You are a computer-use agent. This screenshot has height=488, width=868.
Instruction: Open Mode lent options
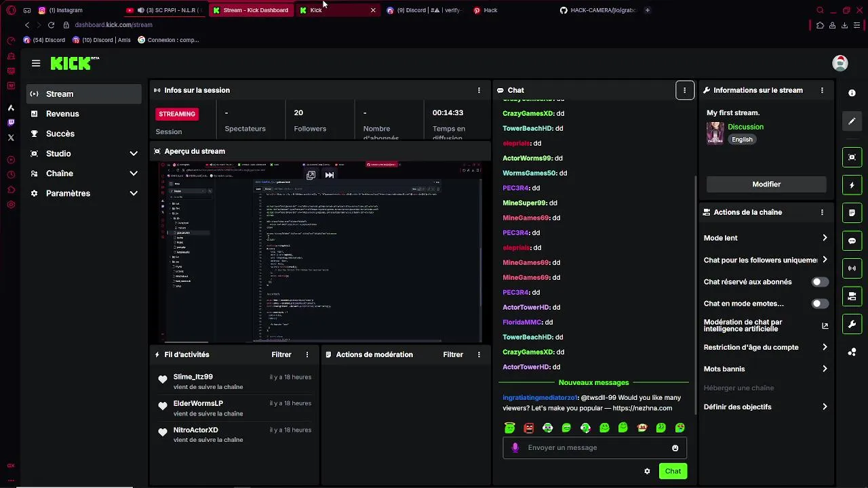pyautogui.click(x=766, y=238)
